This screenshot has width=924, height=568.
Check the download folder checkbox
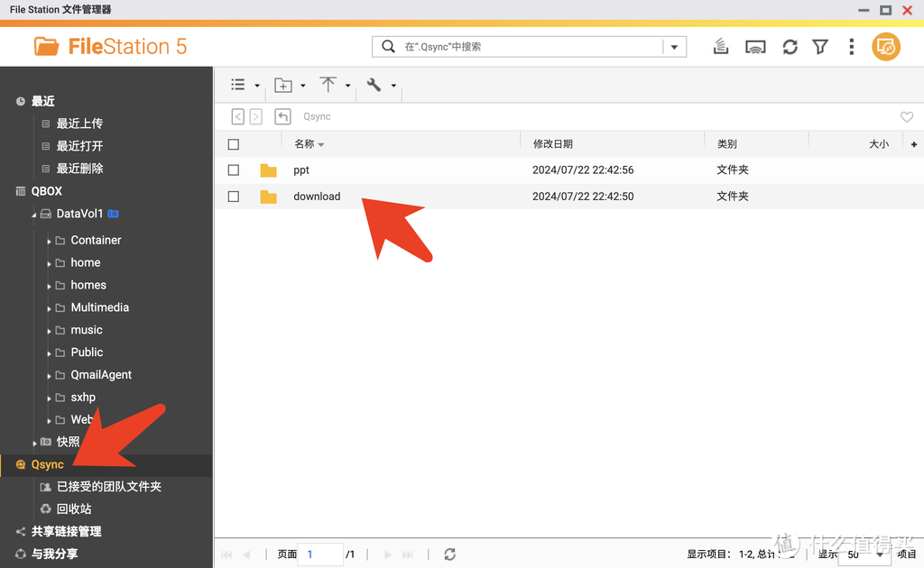point(234,197)
